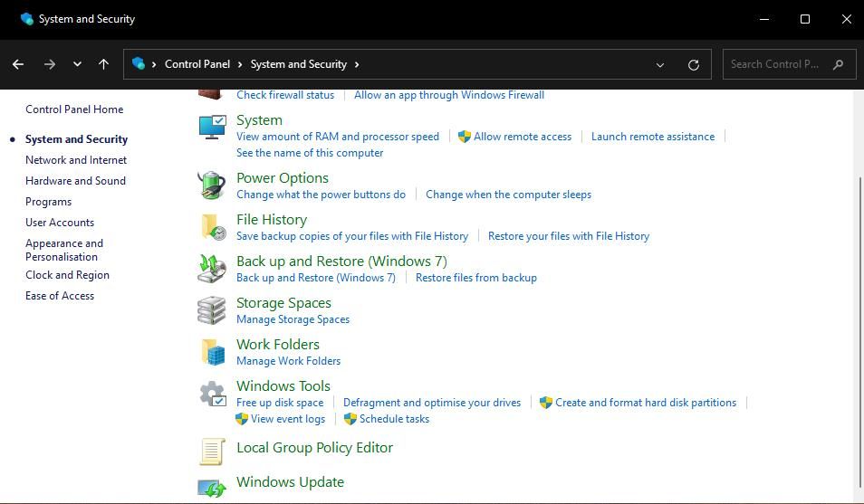
Task: Click the Power Options battery icon
Action: pyautogui.click(x=212, y=185)
